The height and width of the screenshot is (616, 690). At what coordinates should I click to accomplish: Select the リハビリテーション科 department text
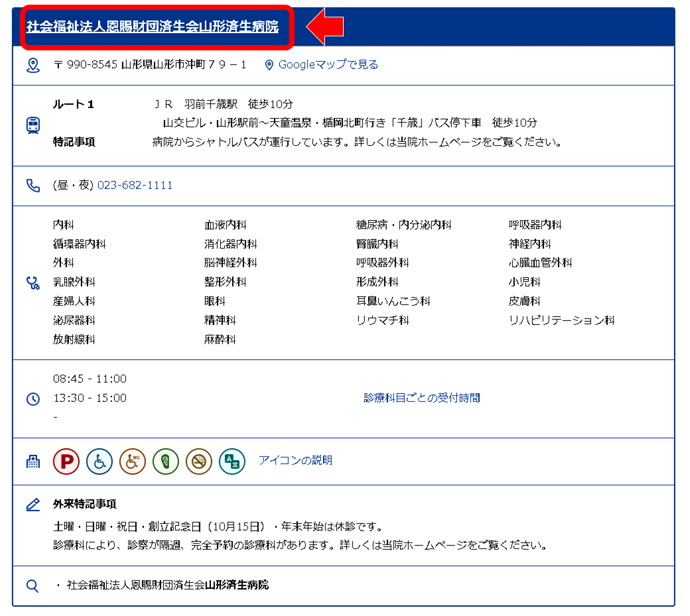(x=561, y=320)
